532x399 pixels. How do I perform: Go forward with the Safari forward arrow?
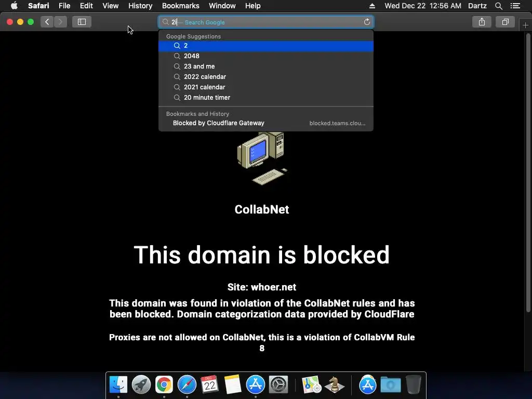(60, 22)
